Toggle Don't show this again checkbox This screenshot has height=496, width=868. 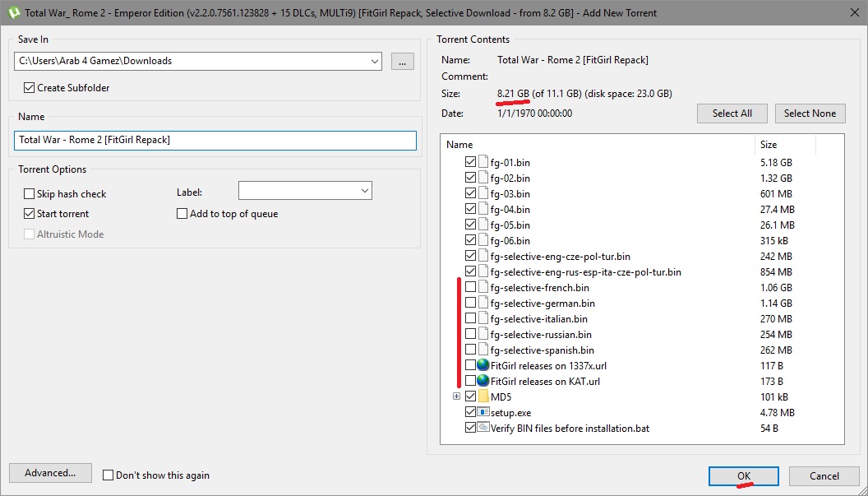pos(108,475)
